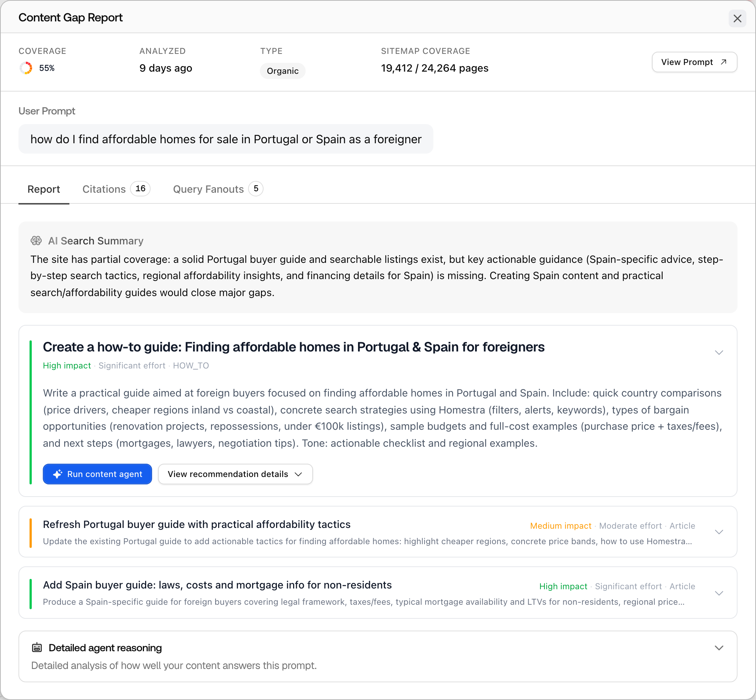The width and height of the screenshot is (756, 700).
Task: Click the 'Refresh Portugal buyer guide' title
Action: (x=197, y=524)
